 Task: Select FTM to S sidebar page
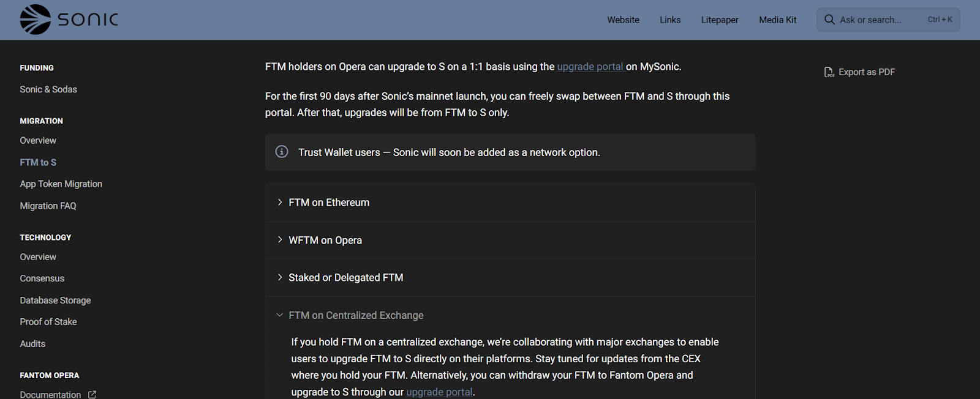38,162
